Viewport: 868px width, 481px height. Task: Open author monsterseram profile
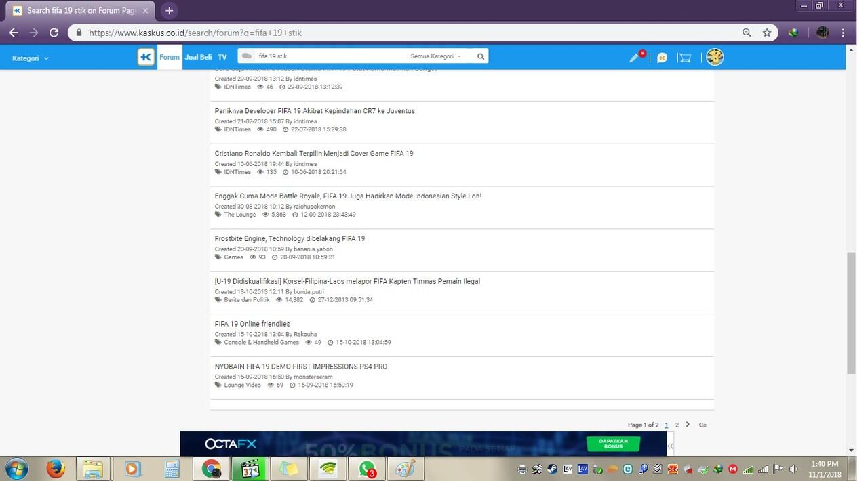[x=314, y=377]
